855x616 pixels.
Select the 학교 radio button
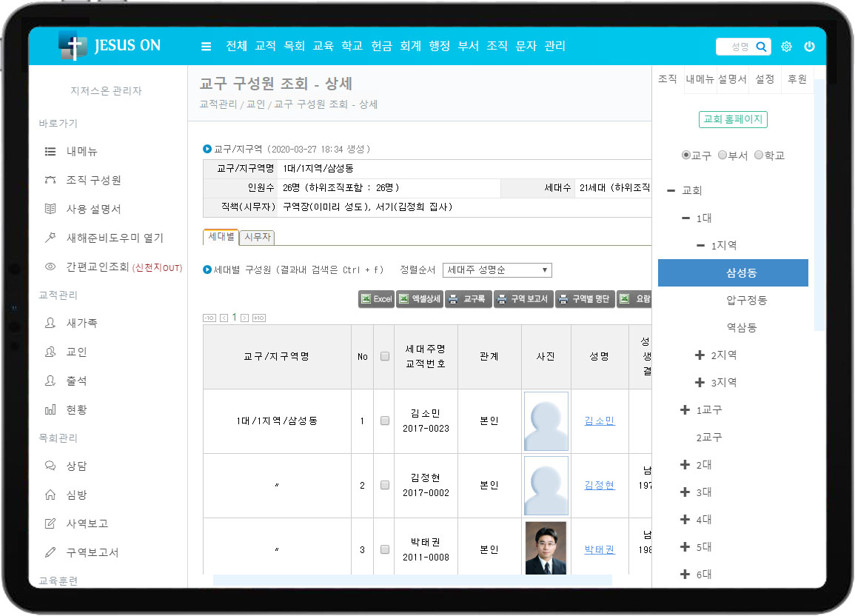[759, 155]
